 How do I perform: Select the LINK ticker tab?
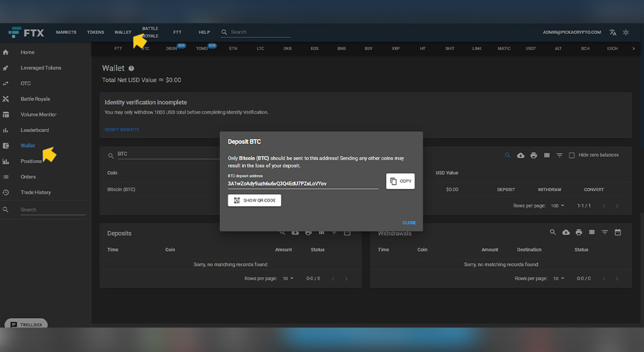click(x=477, y=49)
